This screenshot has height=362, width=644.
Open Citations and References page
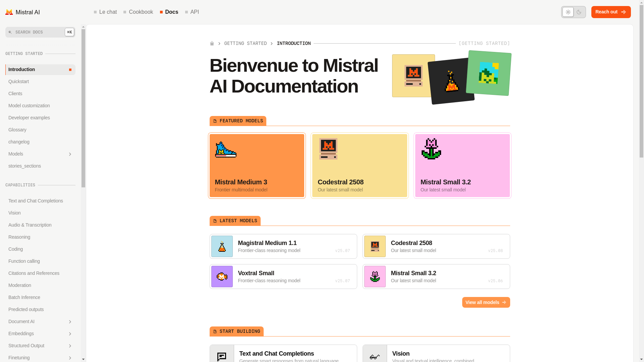coord(40,274)
